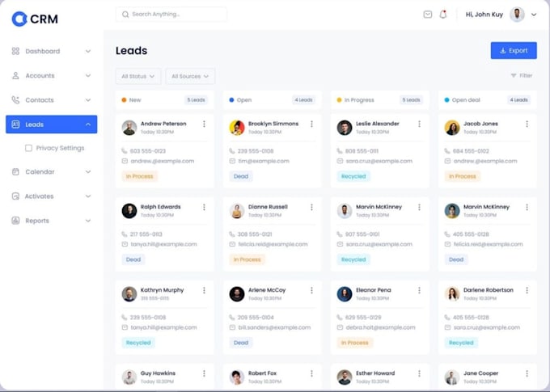Open the notifications bell icon
Screen dimensions: 550x392
[x=443, y=15]
